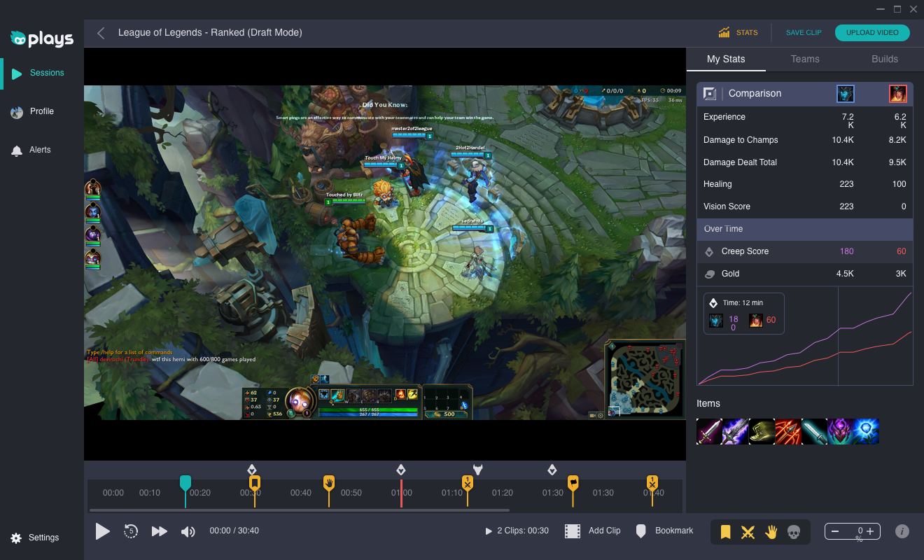924x560 pixels.
Task: Click the Plays logo
Action: click(42, 38)
